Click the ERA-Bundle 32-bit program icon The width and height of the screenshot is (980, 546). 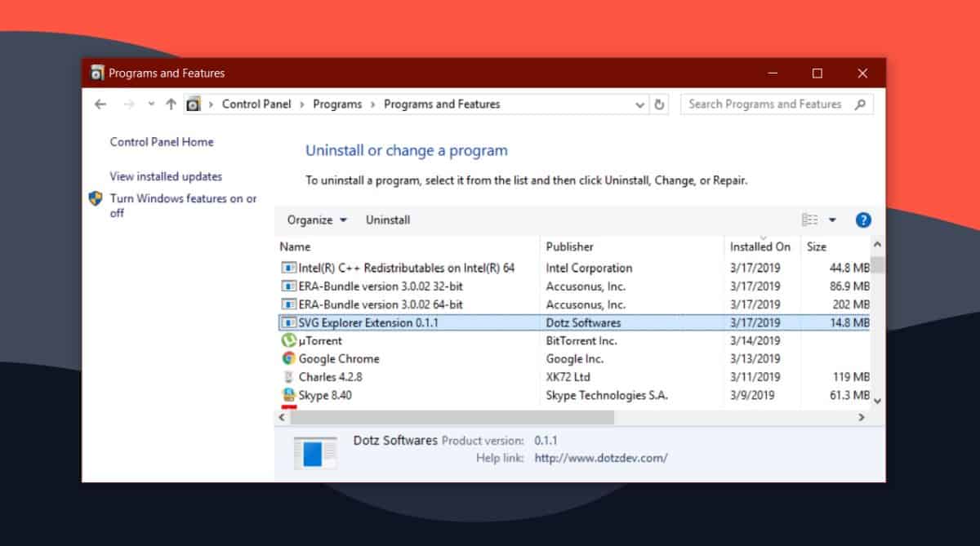288,286
